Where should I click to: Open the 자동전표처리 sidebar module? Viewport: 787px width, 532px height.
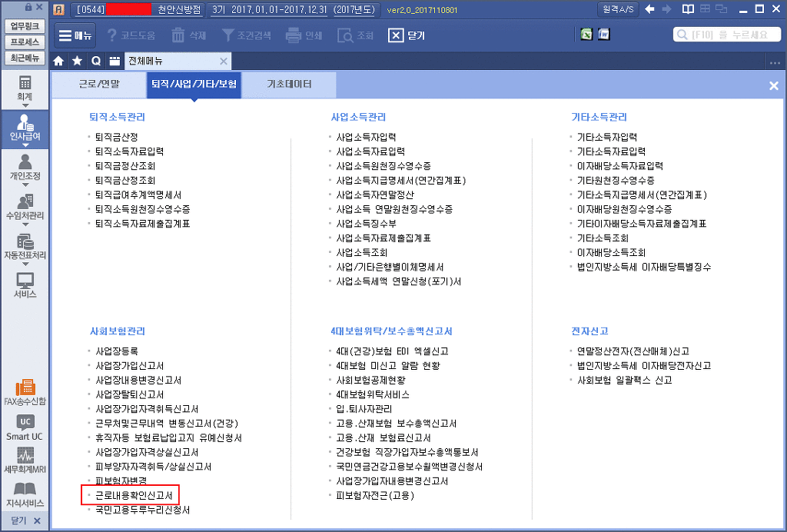tap(25, 247)
